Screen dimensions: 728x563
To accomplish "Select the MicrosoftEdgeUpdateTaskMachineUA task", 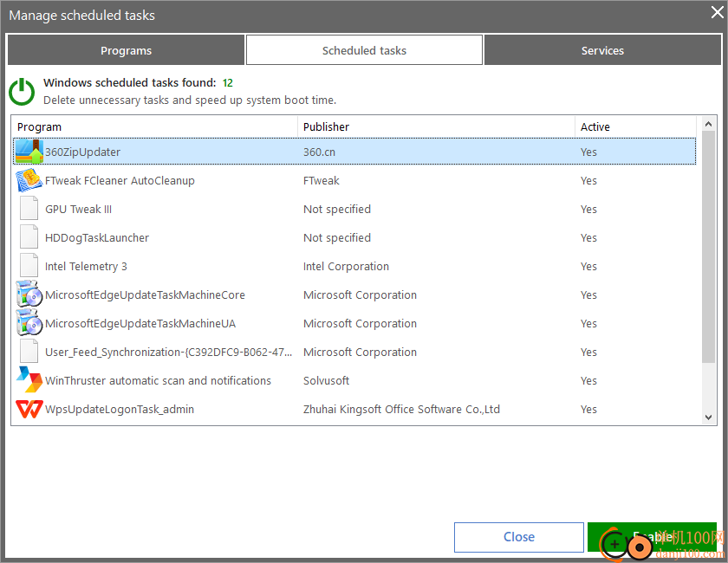I will 140,323.
